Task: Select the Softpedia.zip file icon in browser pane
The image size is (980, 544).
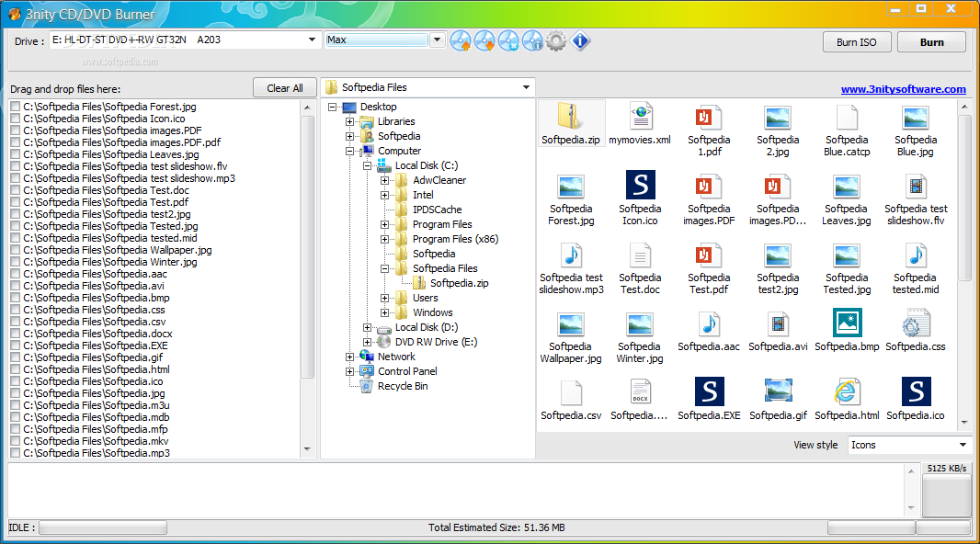Action: [x=571, y=118]
